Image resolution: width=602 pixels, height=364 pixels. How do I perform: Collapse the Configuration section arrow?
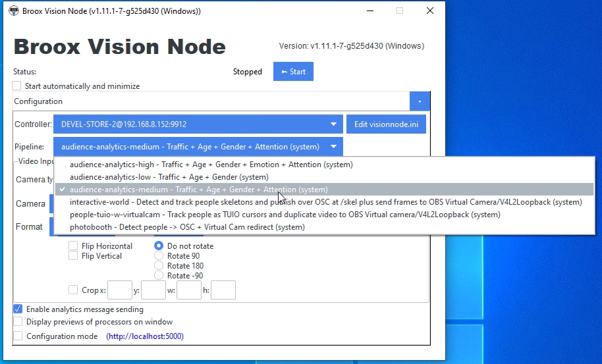(420, 101)
